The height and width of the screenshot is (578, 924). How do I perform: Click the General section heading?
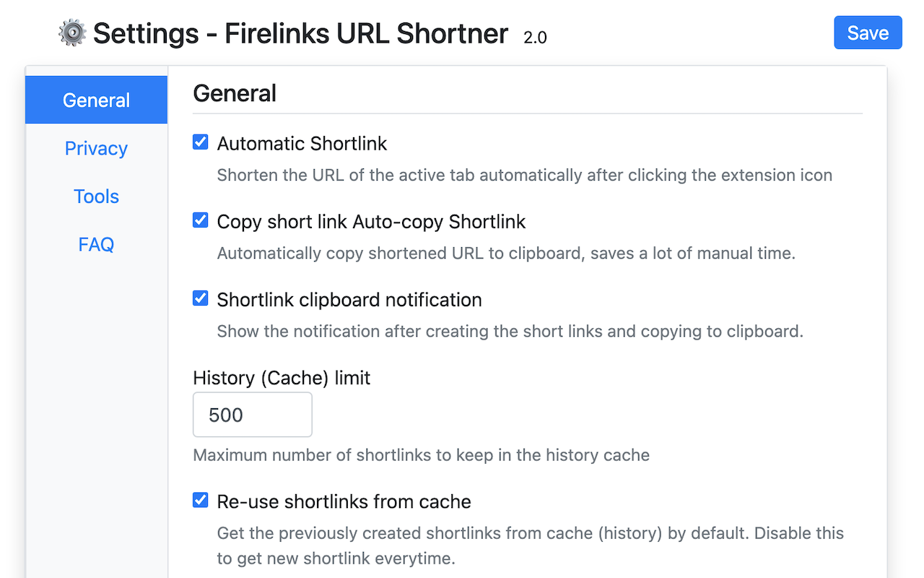tap(234, 93)
